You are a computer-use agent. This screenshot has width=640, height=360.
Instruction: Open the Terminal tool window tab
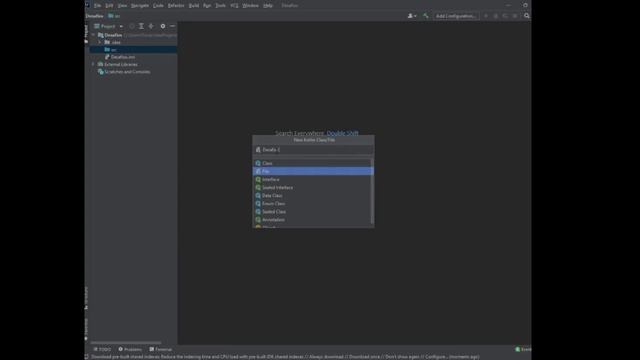pos(160,349)
